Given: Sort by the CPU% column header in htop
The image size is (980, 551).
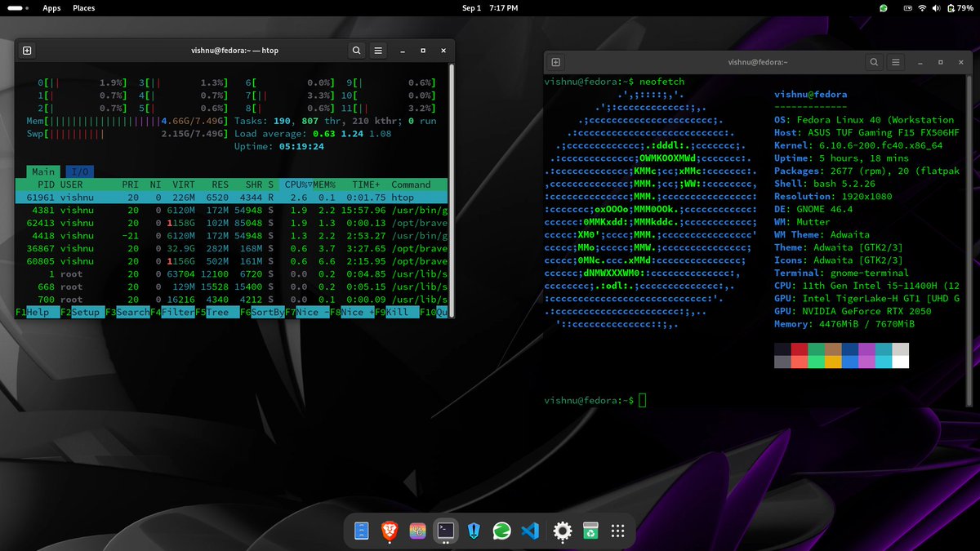Looking at the screenshot, I should 297,184.
